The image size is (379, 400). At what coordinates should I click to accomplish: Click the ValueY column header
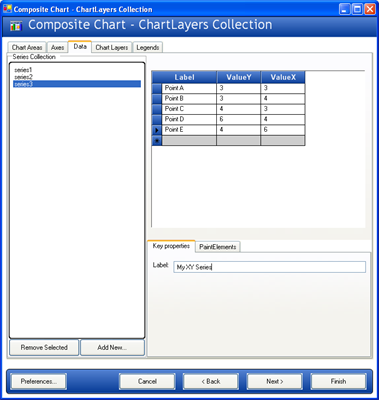(x=239, y=77)
